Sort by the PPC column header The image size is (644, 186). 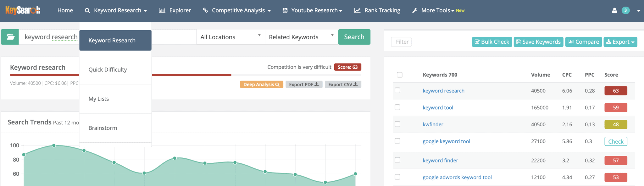590,75
